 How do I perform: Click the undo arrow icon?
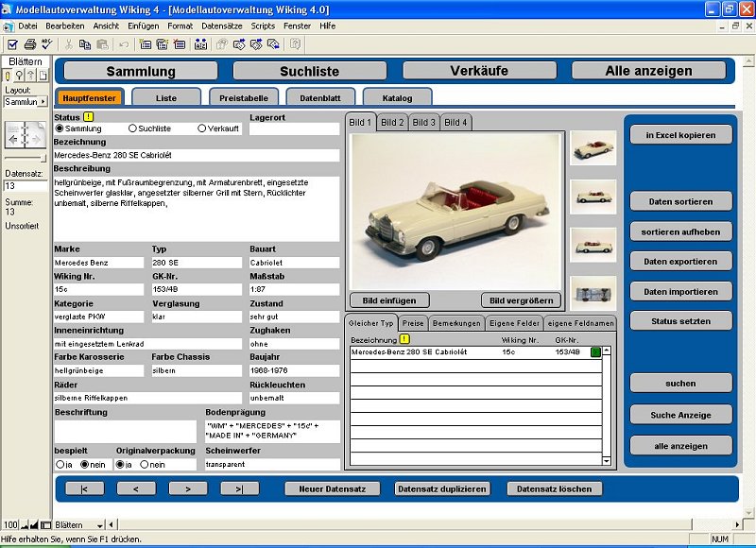[124, 44]
